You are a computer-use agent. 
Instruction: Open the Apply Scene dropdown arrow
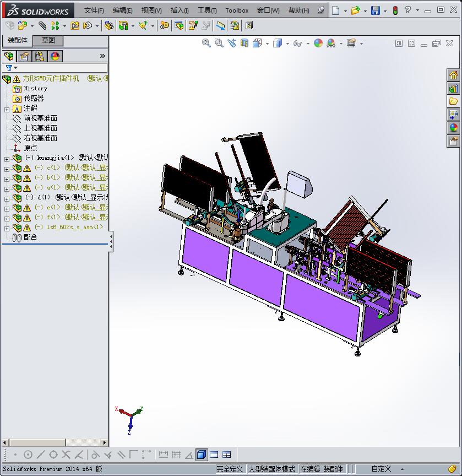click(341, 44)
